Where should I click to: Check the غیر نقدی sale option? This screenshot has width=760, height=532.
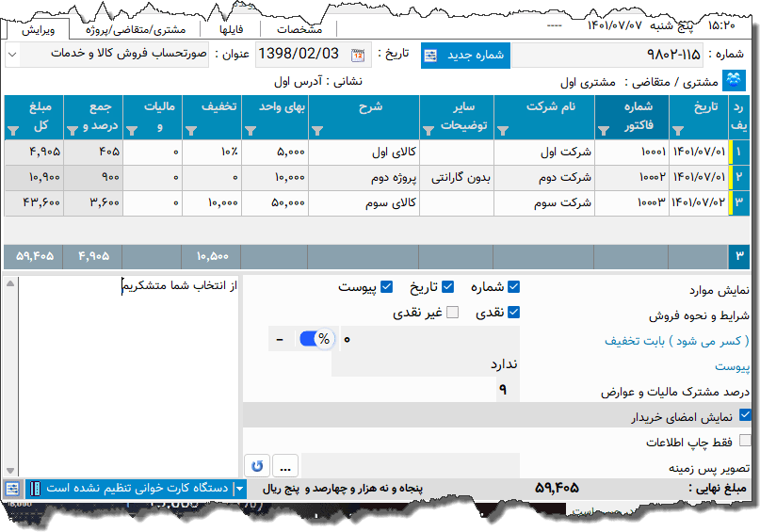pos(452,312)
